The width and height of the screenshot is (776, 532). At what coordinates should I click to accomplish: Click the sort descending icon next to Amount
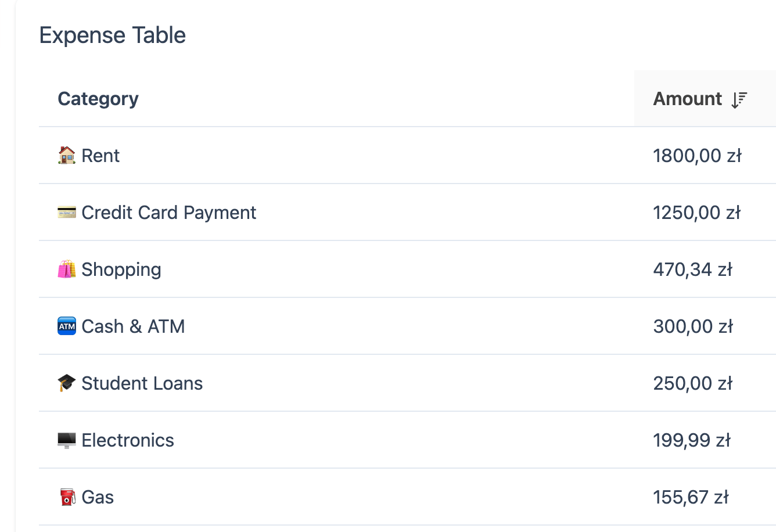click(x=739, y=99)
